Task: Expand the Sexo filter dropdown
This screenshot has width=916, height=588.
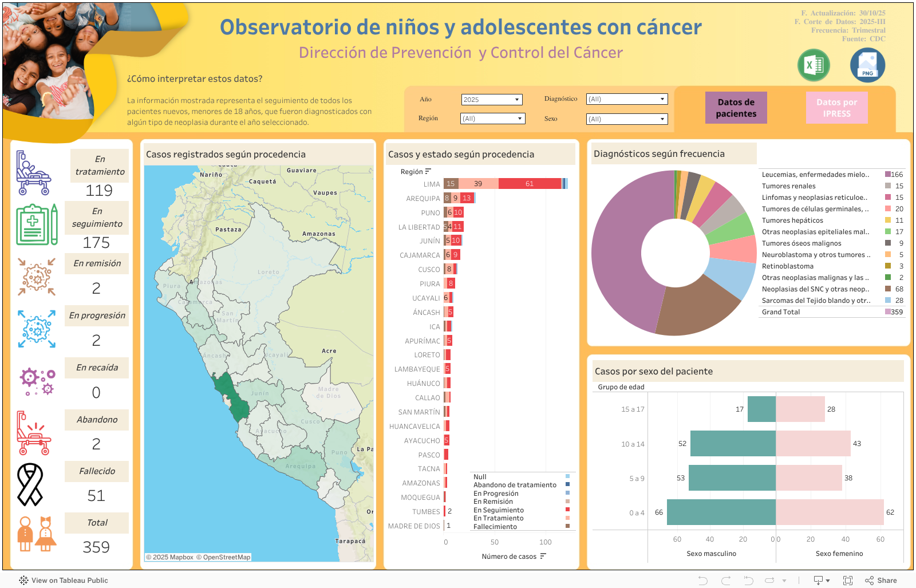Action: 627,119
